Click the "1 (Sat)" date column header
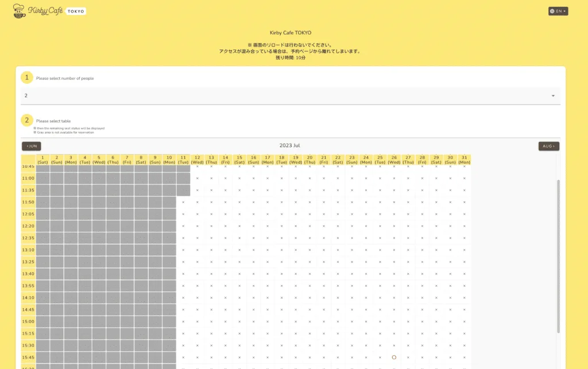 tap(42, 160)
